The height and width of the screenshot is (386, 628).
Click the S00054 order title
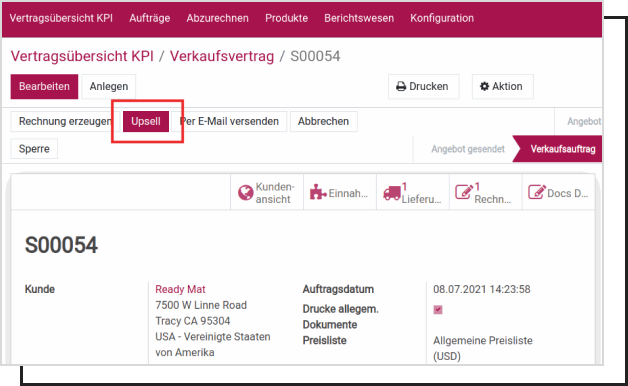61,245
